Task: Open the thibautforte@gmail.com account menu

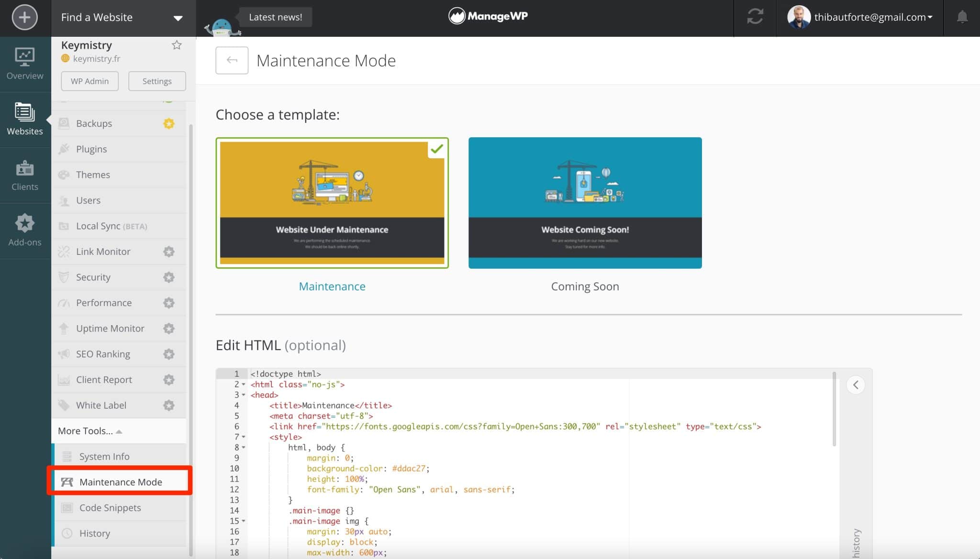Action: point(860,17)
